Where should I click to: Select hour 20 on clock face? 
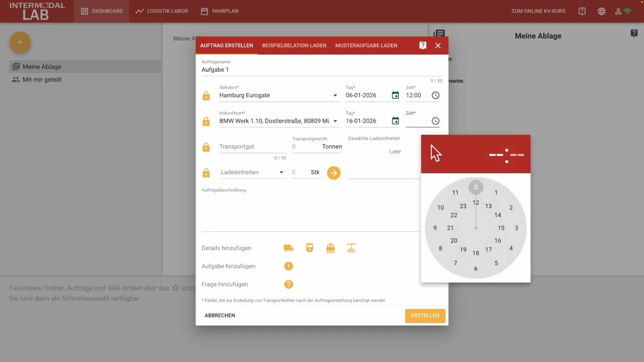[x=454, y=241]
